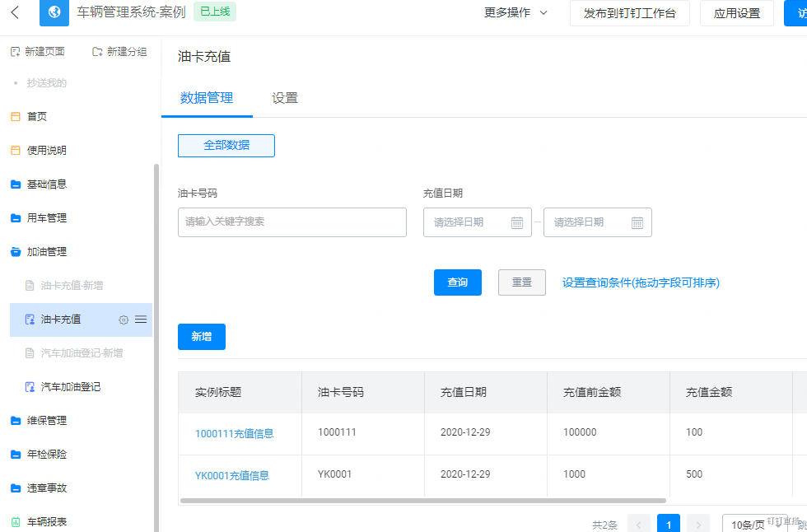This screenshot has width=807, height=532.
Task: Switch to the 设置 tab
Action: [x=285, y=98]
